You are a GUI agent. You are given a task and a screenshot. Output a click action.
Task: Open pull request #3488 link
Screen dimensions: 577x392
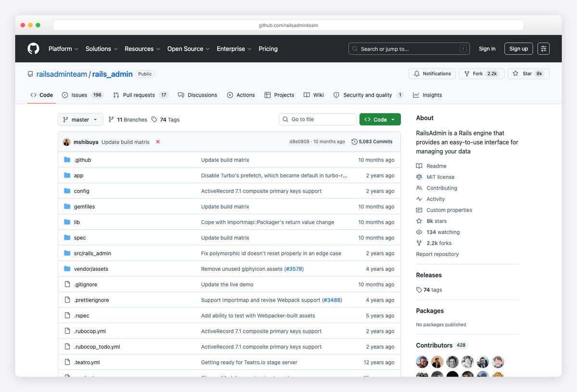click(x=332, y=300)
